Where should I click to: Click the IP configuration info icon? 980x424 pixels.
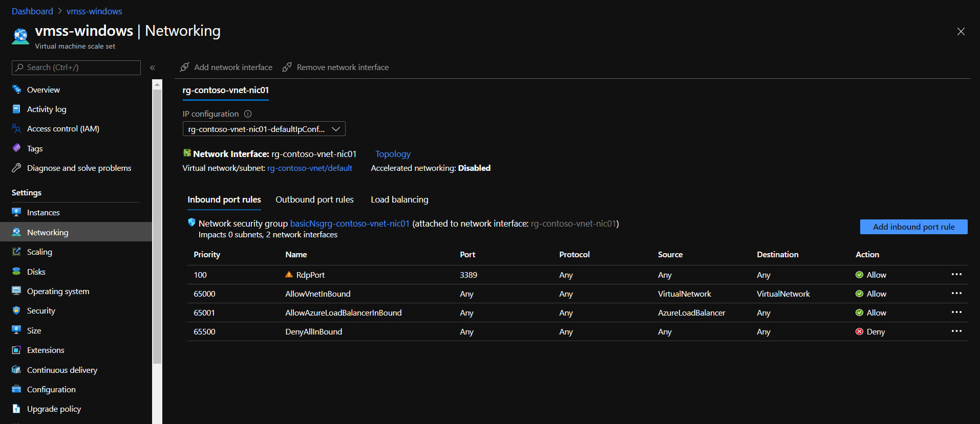point(248,114)
